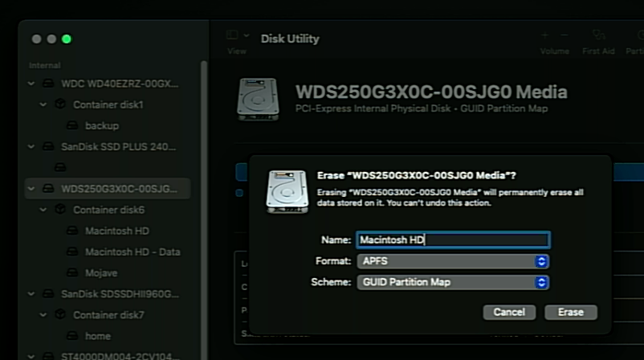Click the large disk icon in header

point(258,99)
